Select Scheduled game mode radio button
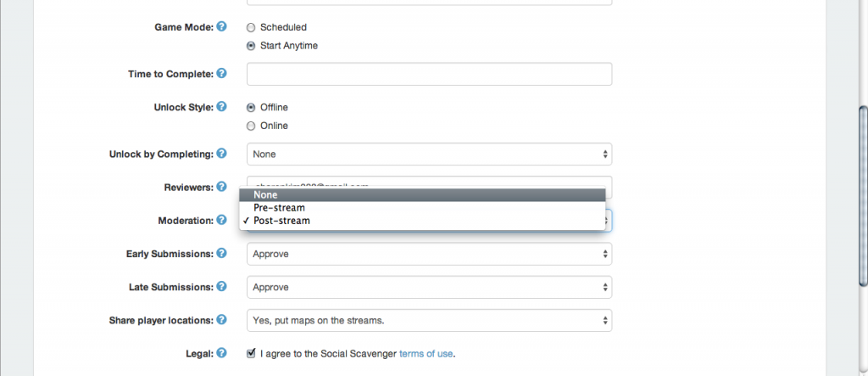The width and height of the screenshot is (868, 376). click(x=251, y=28)
